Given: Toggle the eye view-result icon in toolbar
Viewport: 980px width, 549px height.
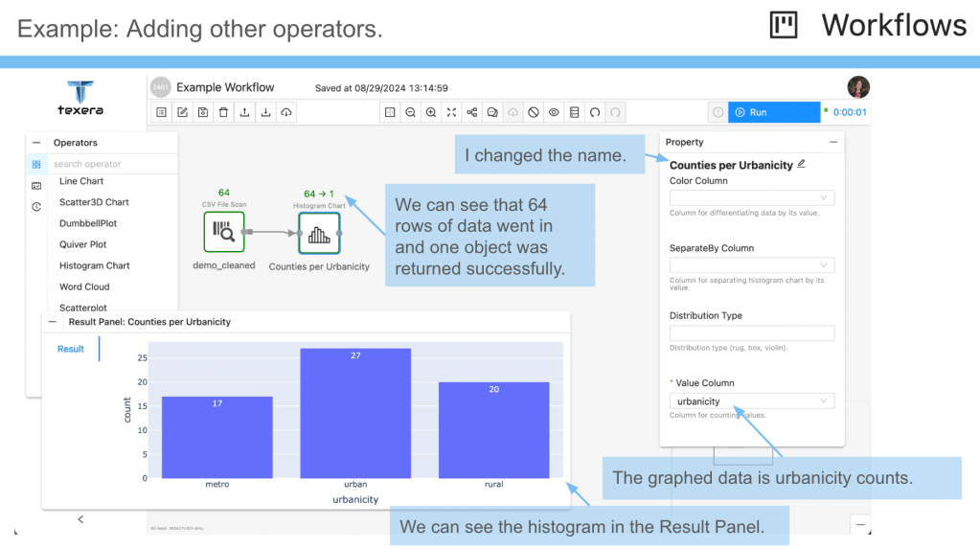Looking at the screenshot, I should point(554,112).
